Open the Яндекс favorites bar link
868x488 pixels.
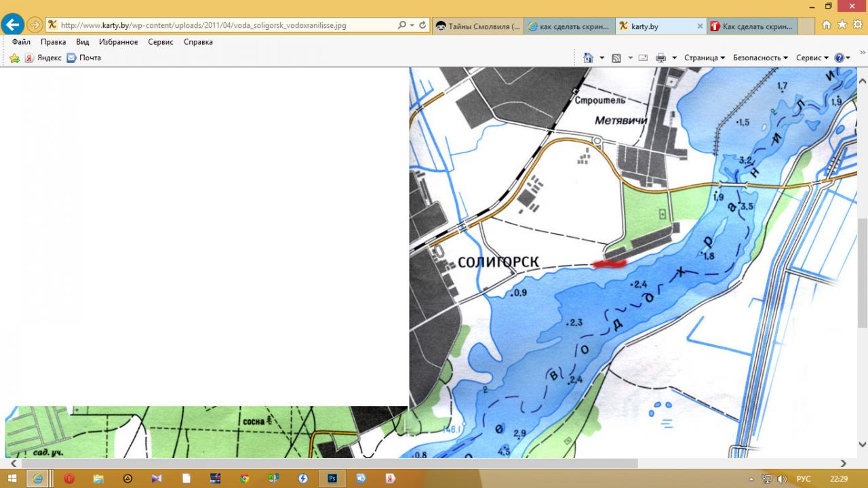(43, 58)
